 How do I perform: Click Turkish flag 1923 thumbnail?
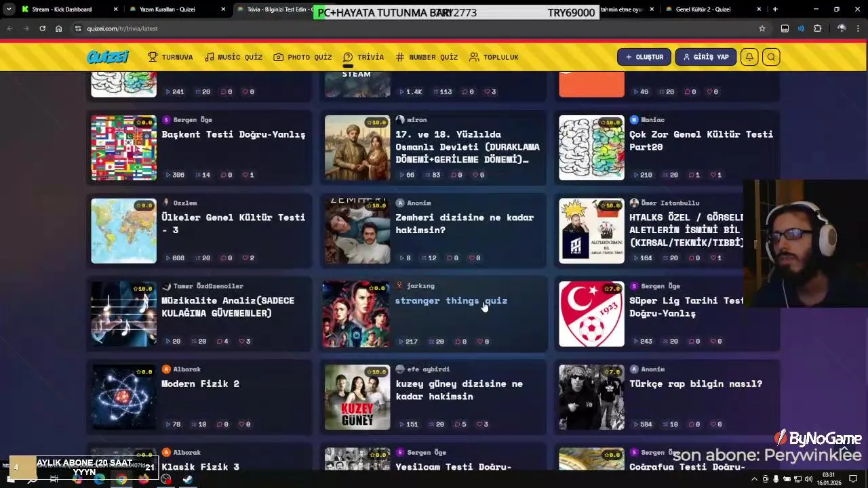591,314
